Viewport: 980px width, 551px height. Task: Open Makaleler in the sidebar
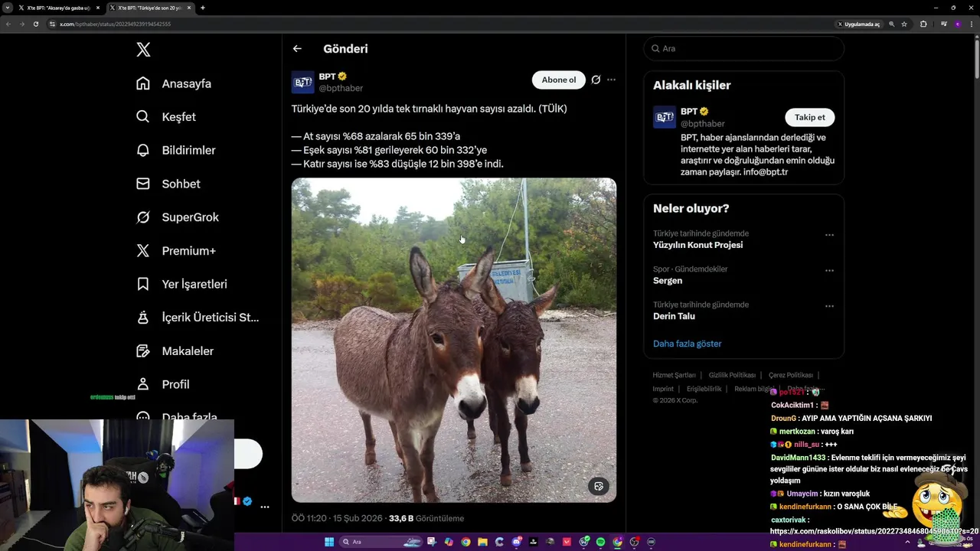[x=175, y=350]
